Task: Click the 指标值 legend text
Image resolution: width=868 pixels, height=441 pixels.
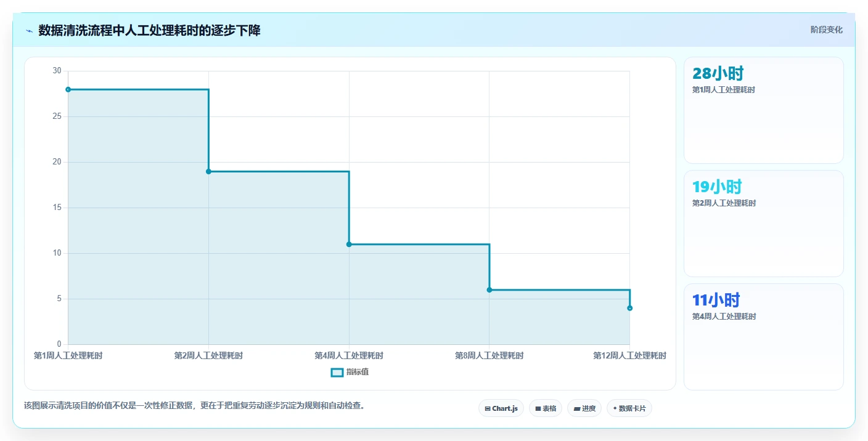Action: (357, 372)
